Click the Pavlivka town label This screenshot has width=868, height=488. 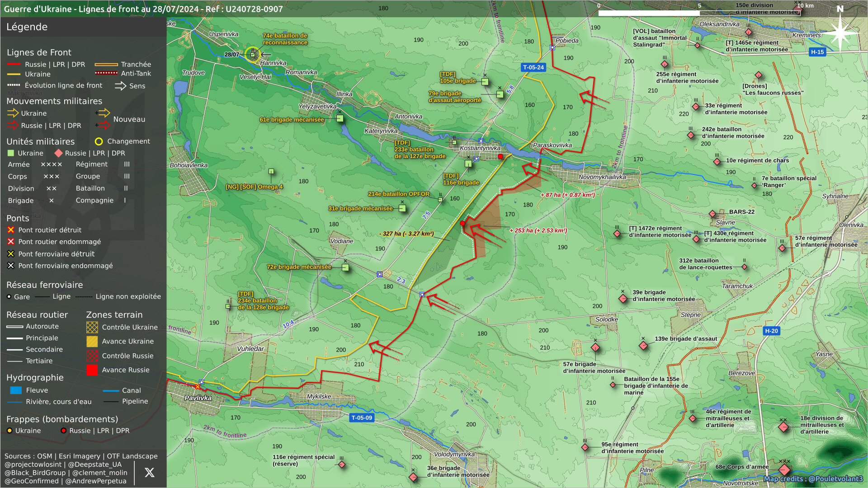tap(198, 398)
